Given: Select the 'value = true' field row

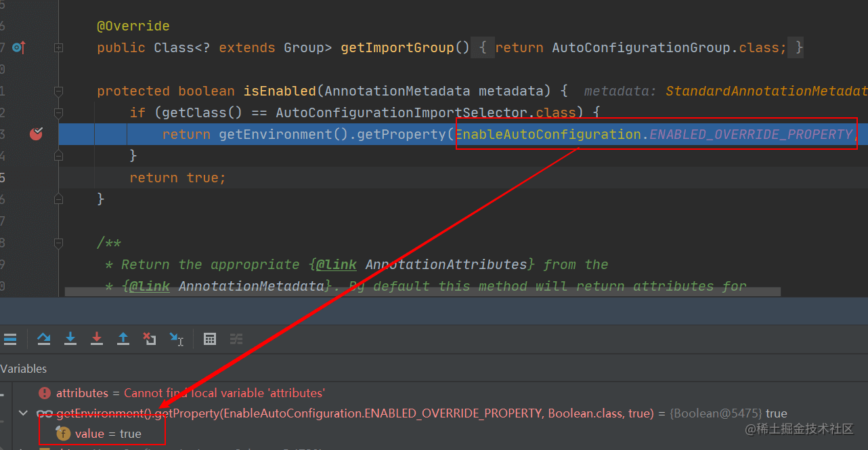Looking at the screenshot, I should pos(108,434).
